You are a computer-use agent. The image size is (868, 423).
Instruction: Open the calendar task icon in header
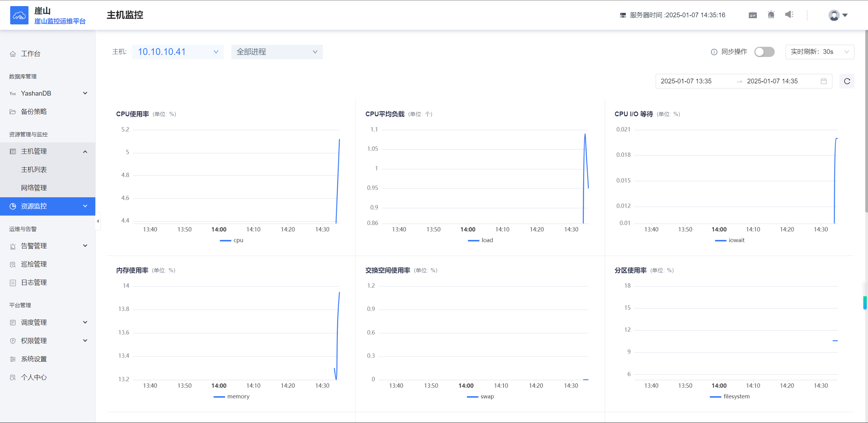coord(753,15)
